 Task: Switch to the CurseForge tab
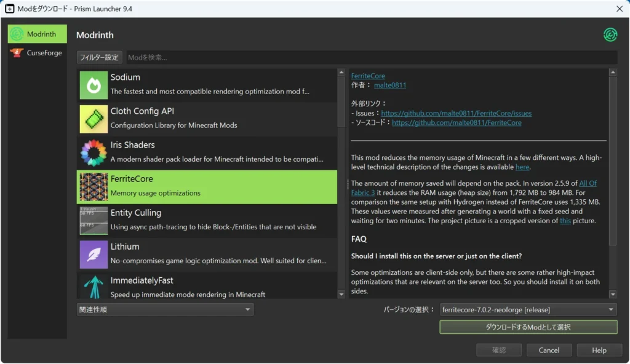click(x=38, y=53)
